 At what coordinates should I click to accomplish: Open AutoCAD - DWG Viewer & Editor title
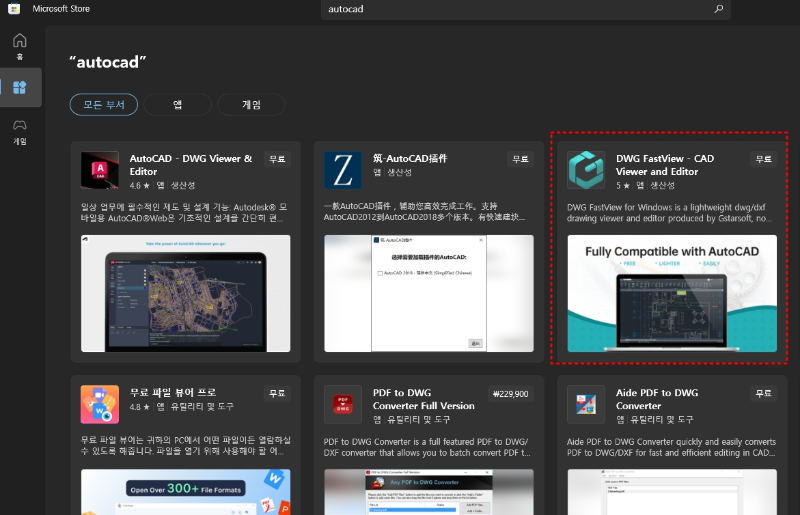[191, 165]
